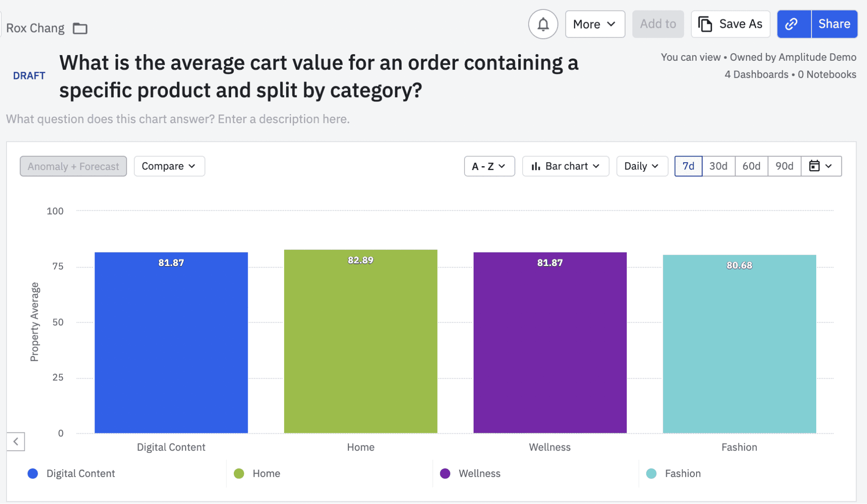
Task: Switch time range to 90d
Action: pyautogui.click(x=784, y=166)
